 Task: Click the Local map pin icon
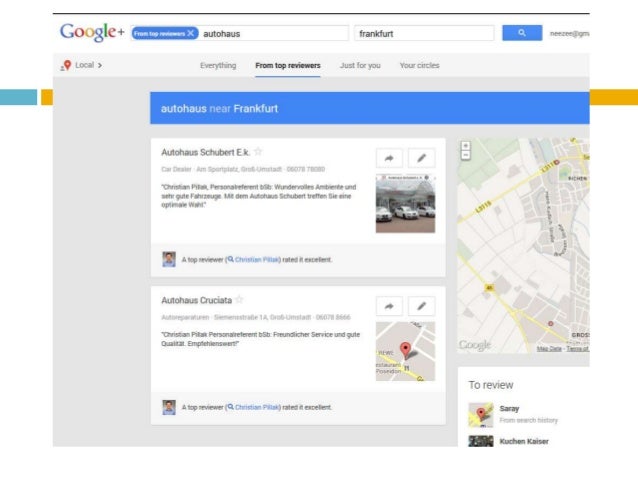[66, 66]
